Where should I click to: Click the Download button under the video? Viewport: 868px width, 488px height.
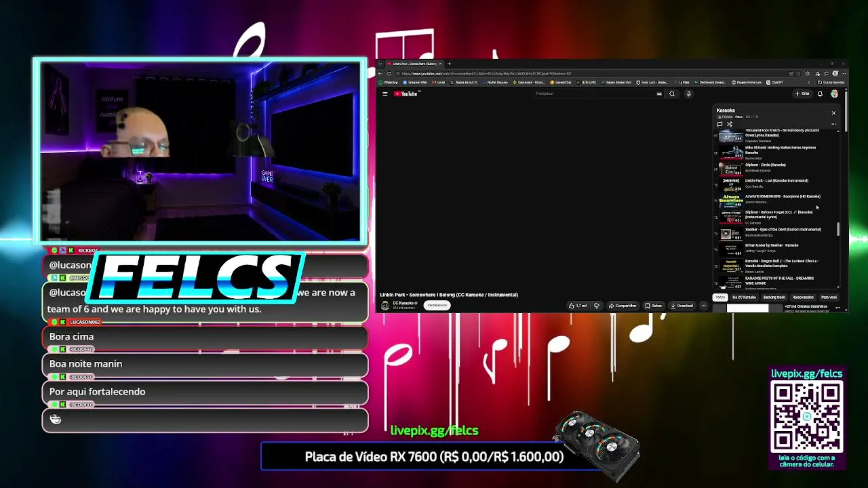pos(682,306)
